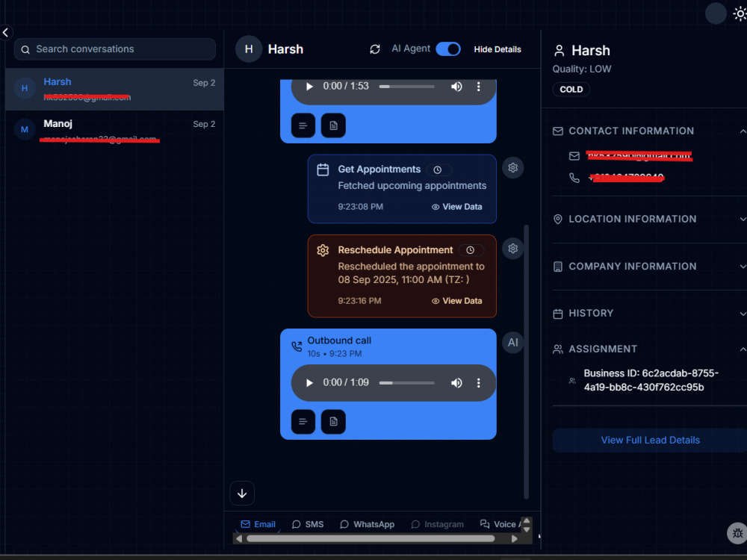The width and height of the screenshot is (747, 560).
Task: Click the Reschedule Appointment gear icon in the card
Action: click(x=323, y=250)
